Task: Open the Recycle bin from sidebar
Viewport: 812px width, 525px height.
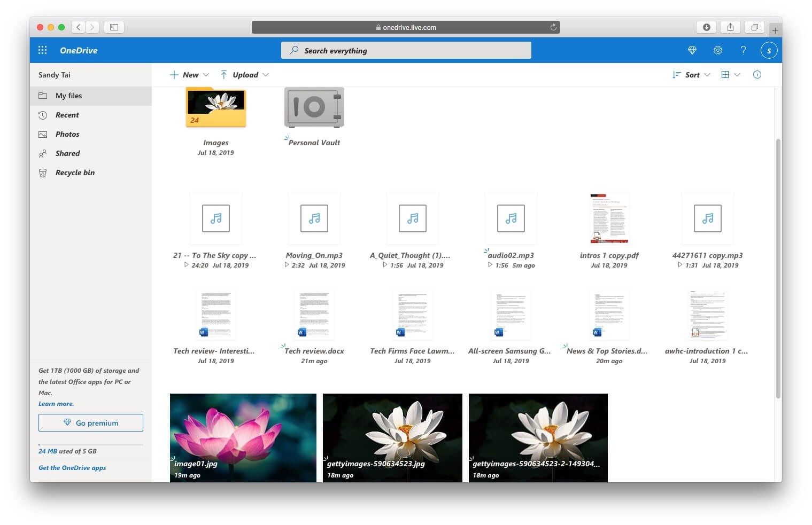Action: [x=74, y=172]
